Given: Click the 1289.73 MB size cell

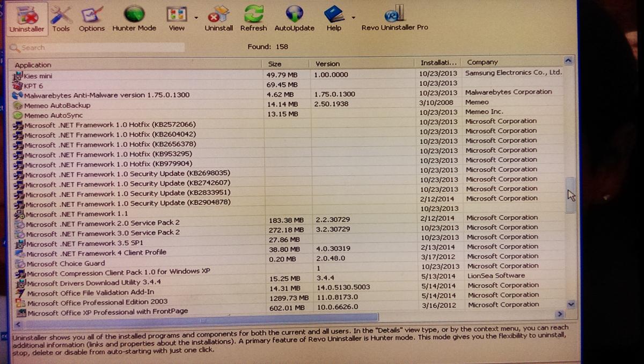Looking at the screenshot, I should pyautogui.click(x=289, y=298).
